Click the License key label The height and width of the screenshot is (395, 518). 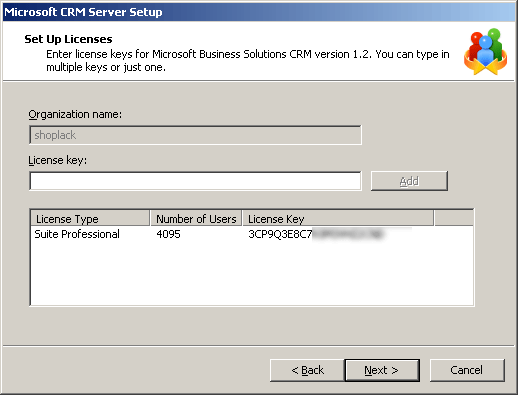coord(57,160)
